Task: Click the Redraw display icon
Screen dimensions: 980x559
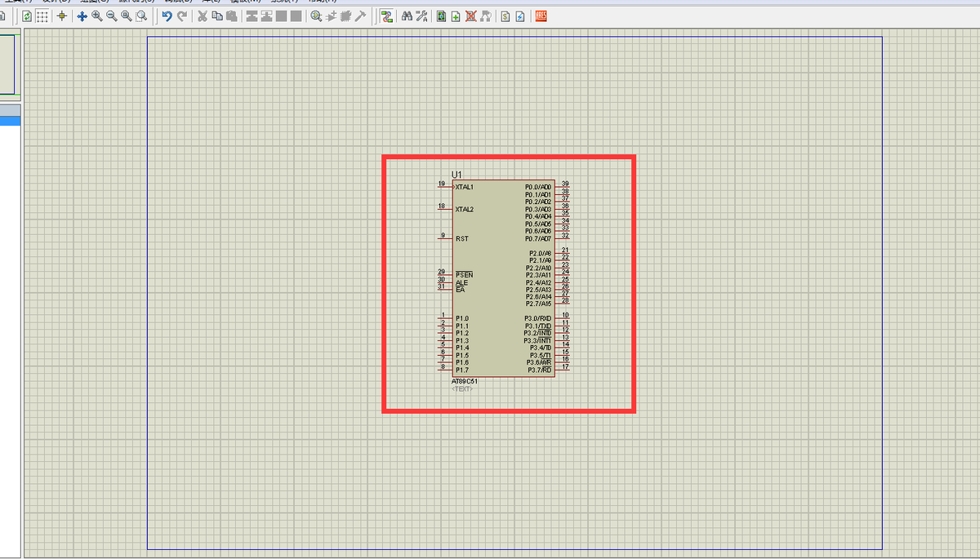Action: pyautogui.click(x=27, y=16)
